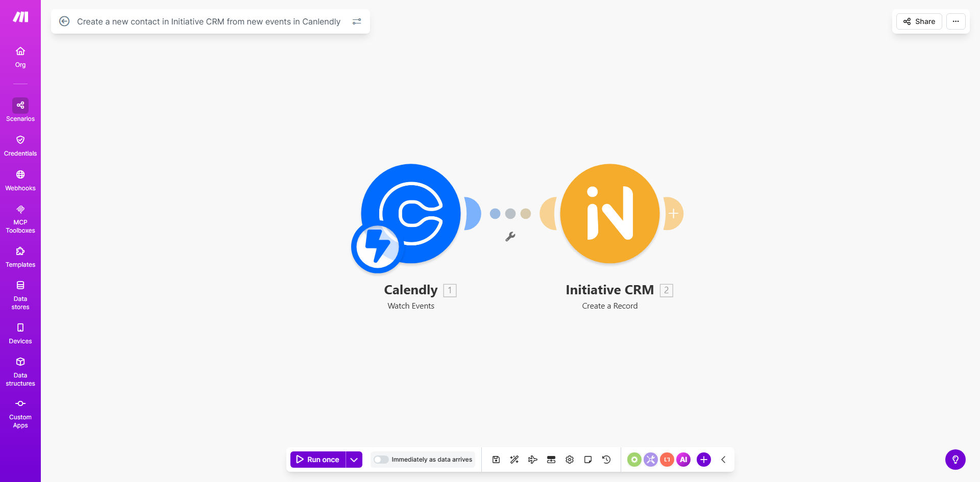Screen dimensions: 980x482
Task: Open Data stores
Action: pos(20,295)
